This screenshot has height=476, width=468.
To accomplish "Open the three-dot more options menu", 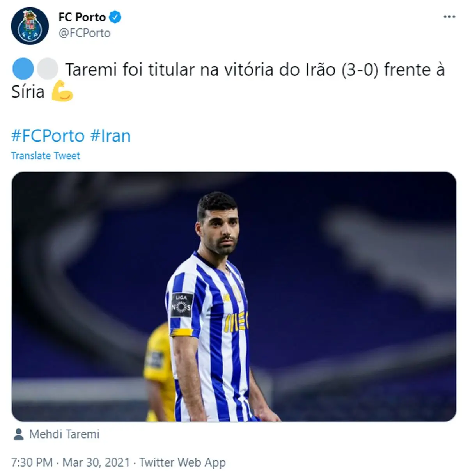I will click(449, 17).
